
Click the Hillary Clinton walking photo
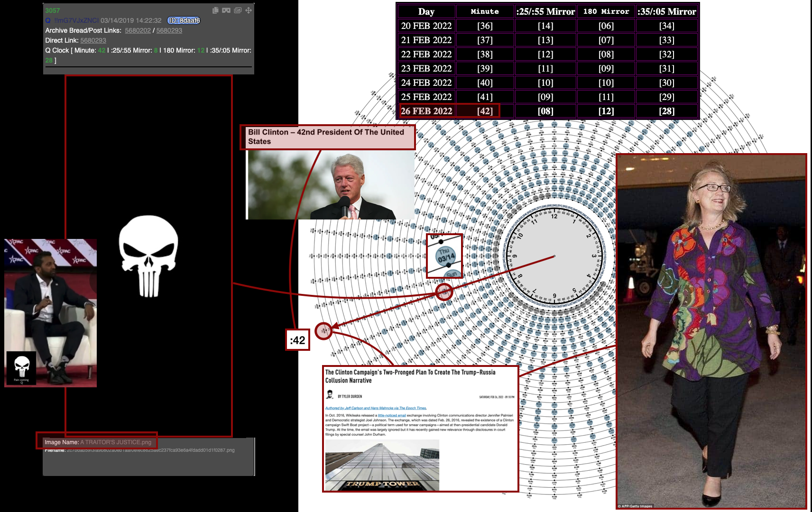(x=711, y=331)
